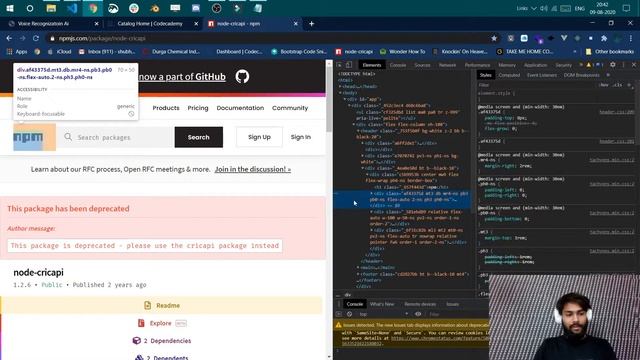Click the yellow warnings count icon in DevTools
The image size is (640, 360).
(589, 65)
